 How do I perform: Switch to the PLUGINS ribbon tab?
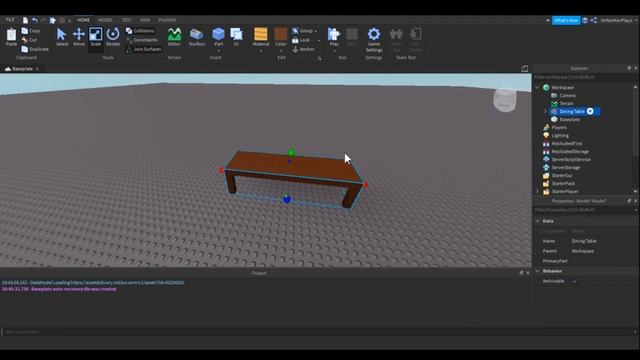click(167, 20)
